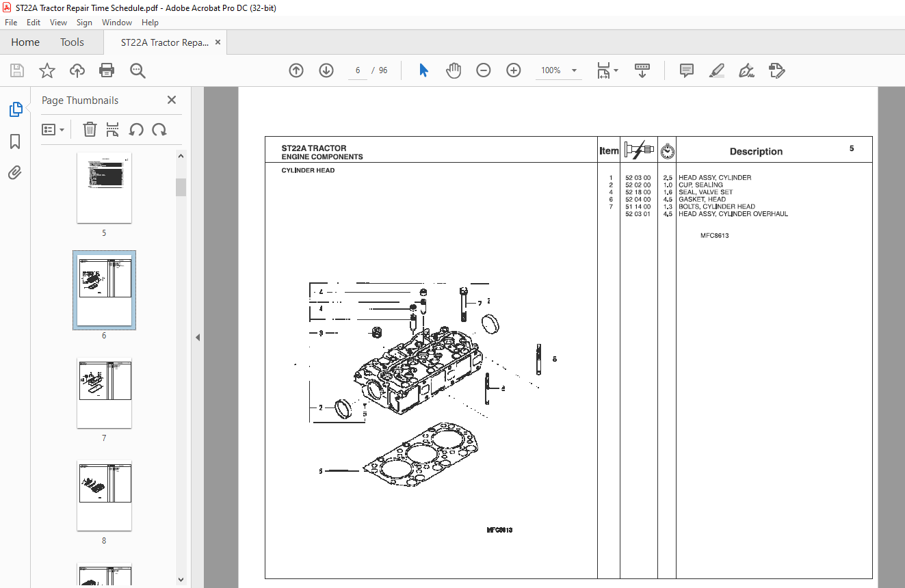
Task: Click thumbnails panel scrollbar handle
Action: (x=181, y=187)
